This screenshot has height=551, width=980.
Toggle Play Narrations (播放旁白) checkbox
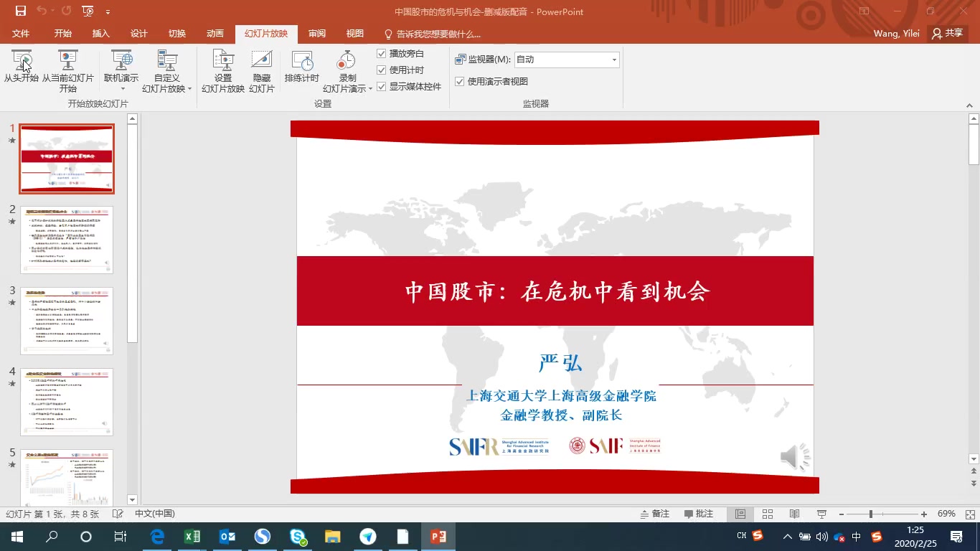coord(400,54)
